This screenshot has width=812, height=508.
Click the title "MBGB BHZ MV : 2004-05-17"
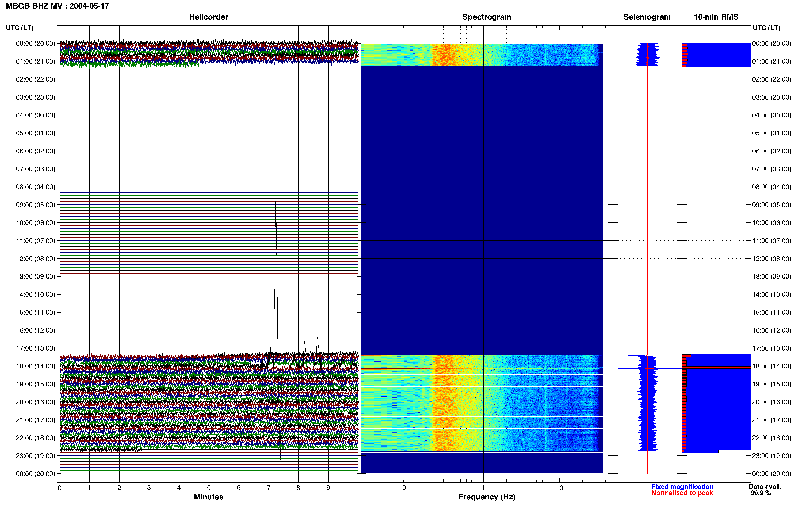tap(57, 6)
